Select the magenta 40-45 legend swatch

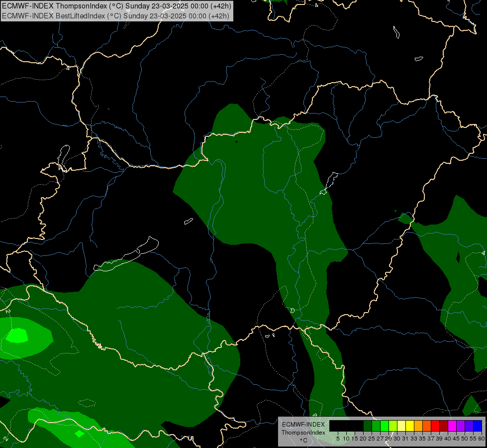click(452, 426)
